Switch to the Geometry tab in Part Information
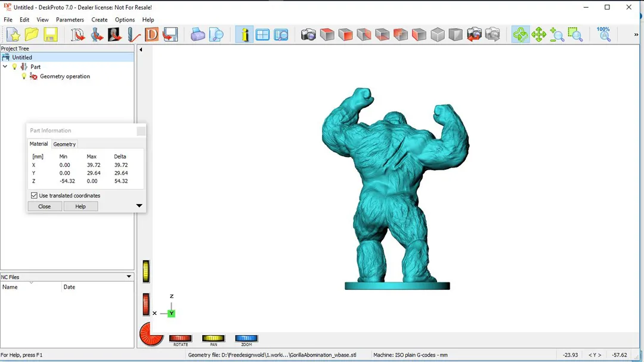Screen dimensions: 644x362 (x=64, y=144)
